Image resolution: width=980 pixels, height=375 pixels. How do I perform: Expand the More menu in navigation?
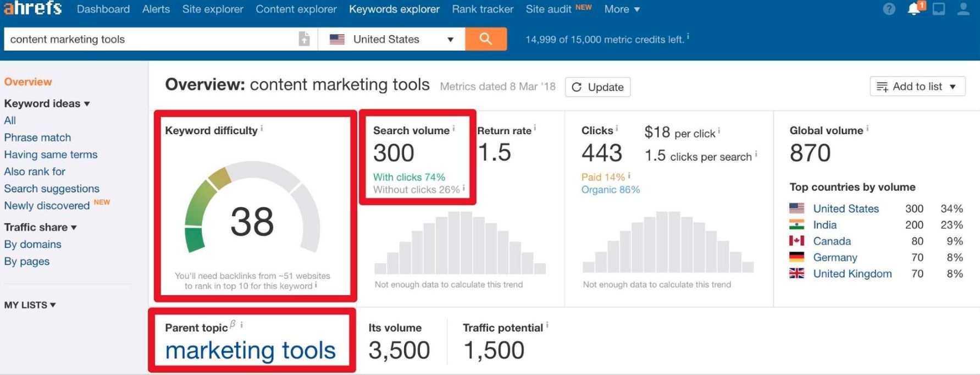click(622, 9)
